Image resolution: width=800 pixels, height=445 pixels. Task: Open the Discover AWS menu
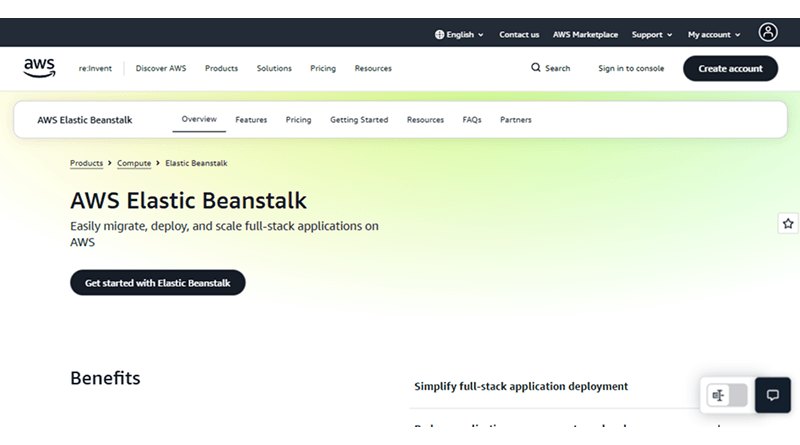pyautogui.click(x=161, y=68)
